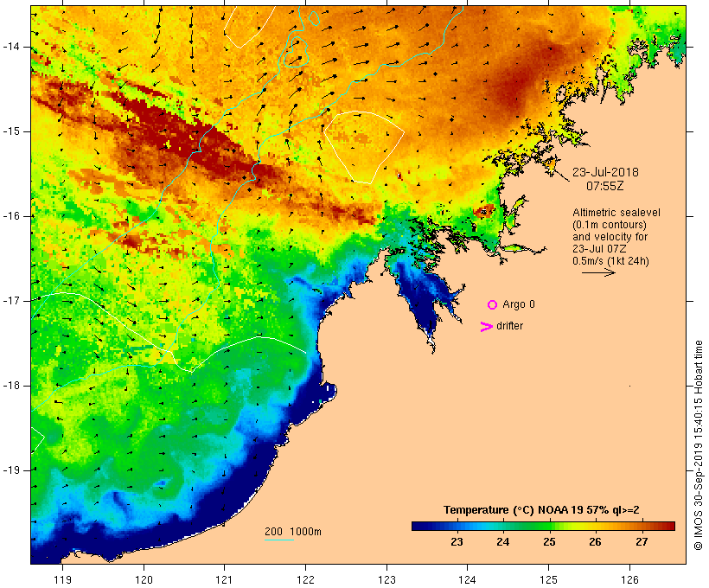The image size is (709, 588).
Task: Click the 125 longitude axis label
Action: click(x=548, y=580)
